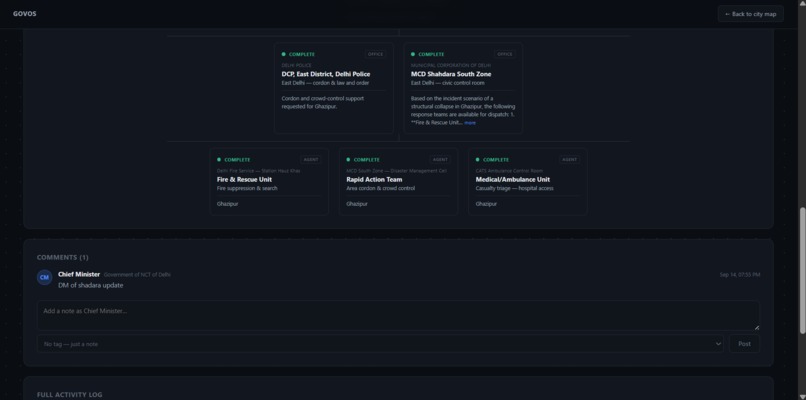This screenshot has height=400, width=806.
Task: Click Ghazipur location on Medical/Ambulance Unit card
Action: (x=486, y=204)
